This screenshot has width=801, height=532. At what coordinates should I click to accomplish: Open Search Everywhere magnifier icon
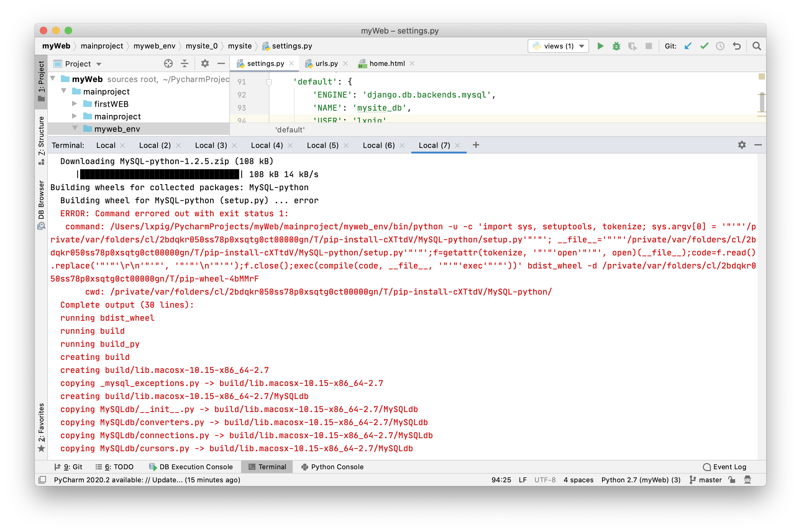tap(757, 46)
